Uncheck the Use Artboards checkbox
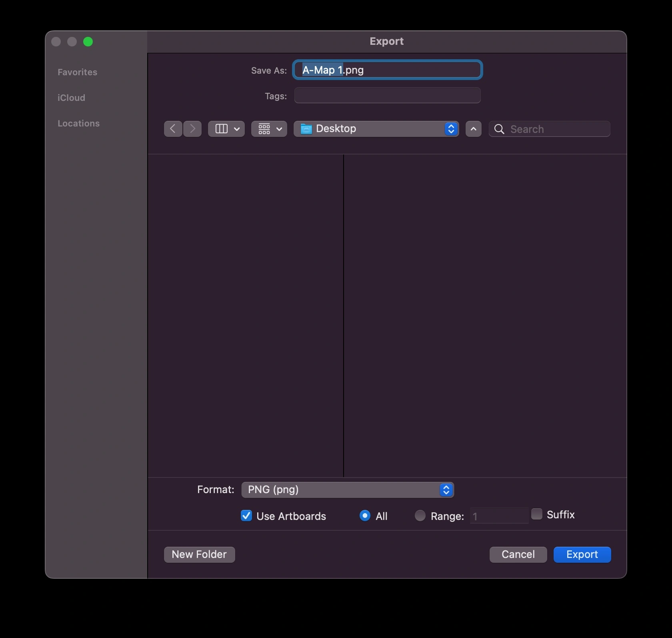 [246, 516]
